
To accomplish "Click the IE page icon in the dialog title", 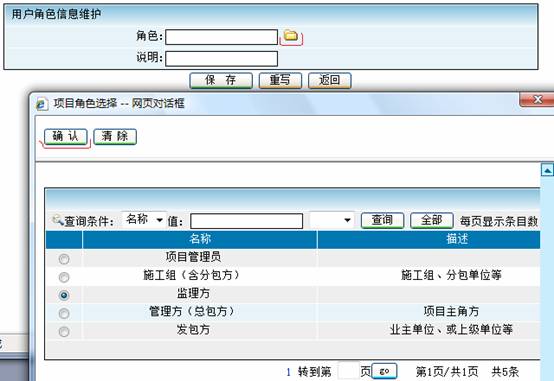I will (42, 104).
